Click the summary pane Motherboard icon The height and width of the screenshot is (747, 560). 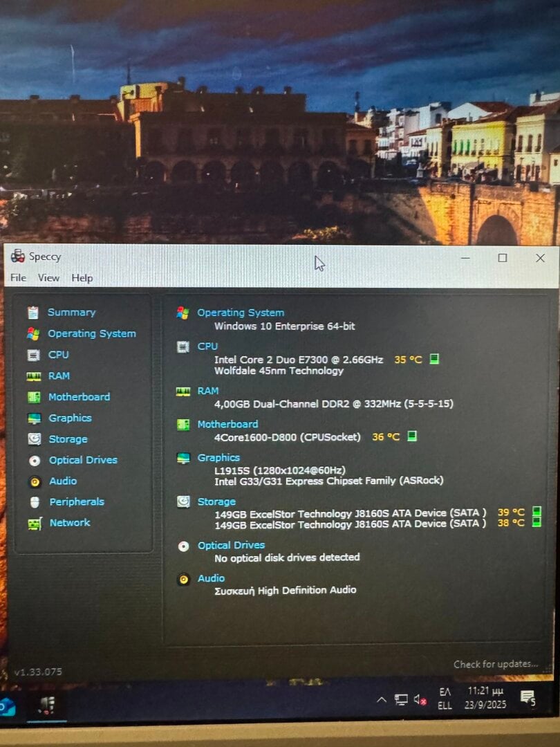[x=183, y=425]
